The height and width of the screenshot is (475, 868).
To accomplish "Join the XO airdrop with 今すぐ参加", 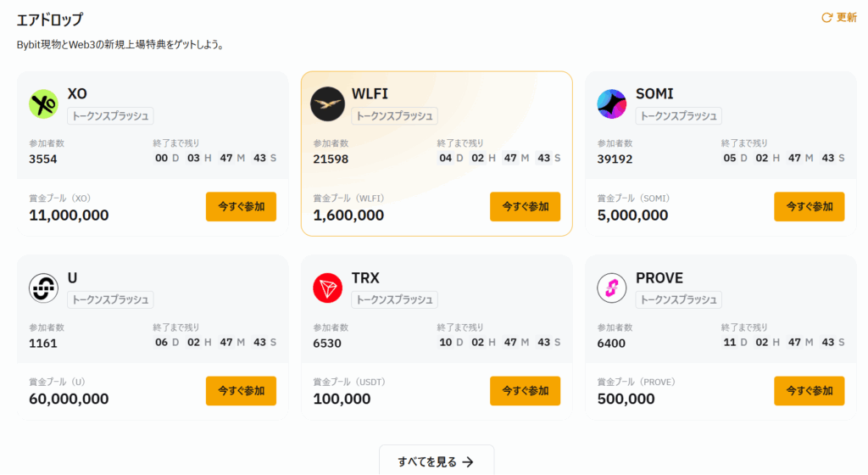I will click(241, 206).
